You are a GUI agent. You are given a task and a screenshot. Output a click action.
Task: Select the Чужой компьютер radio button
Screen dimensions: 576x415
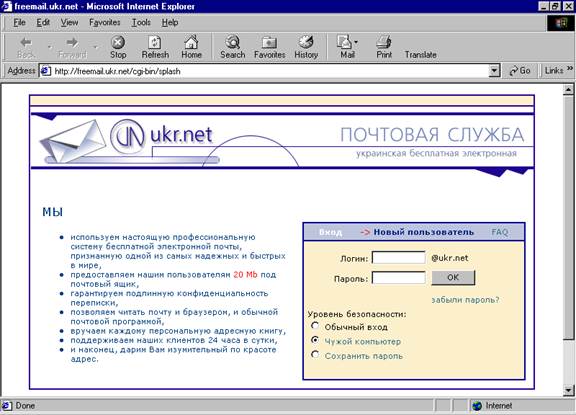[315, 340]
